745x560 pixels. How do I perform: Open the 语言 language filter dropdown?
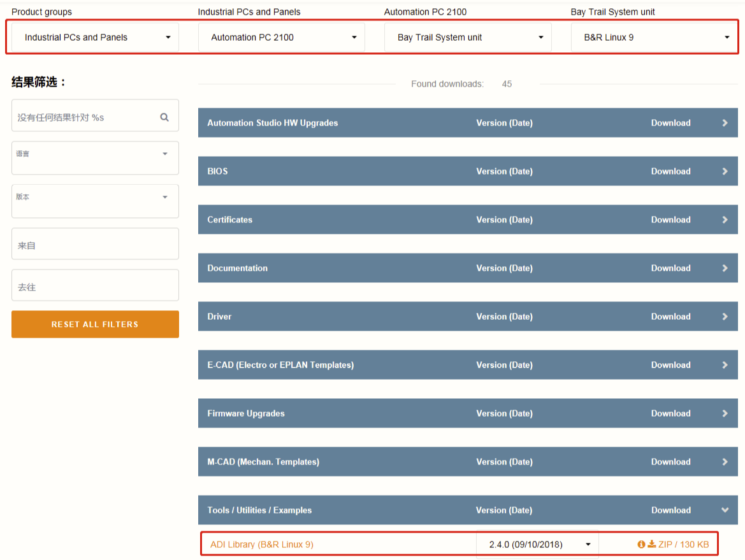pyautogui.click(x=95, y=158)
